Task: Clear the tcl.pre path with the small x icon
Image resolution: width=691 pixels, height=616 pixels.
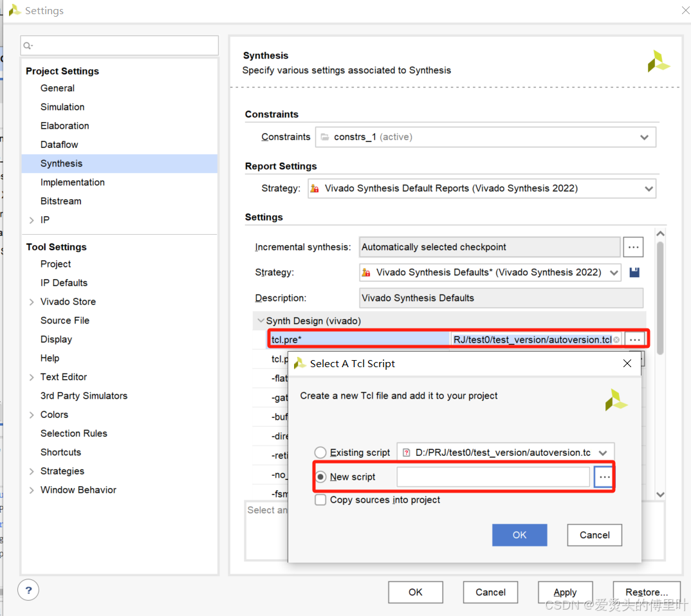Action: pyautogui.click(x=616, y=340)
